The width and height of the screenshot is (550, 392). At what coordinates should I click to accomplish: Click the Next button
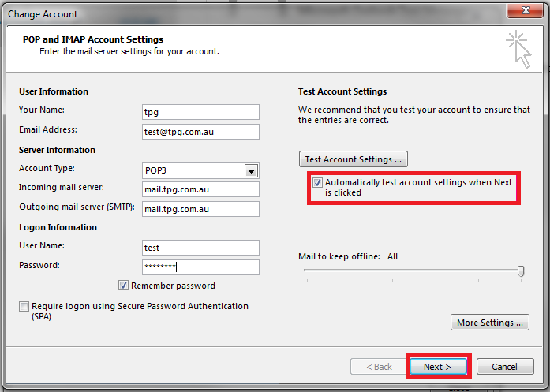pyautogui.click(x=439, y=367)
